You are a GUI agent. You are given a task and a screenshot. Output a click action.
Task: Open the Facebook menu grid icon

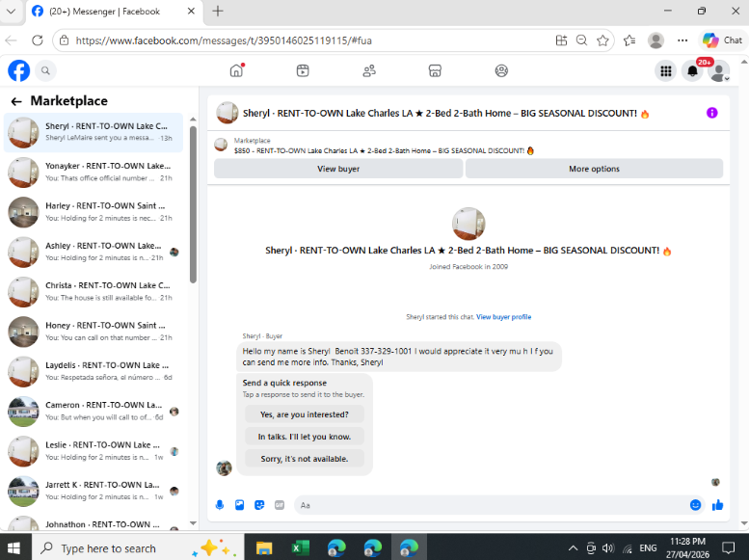(x=665, y=71)
